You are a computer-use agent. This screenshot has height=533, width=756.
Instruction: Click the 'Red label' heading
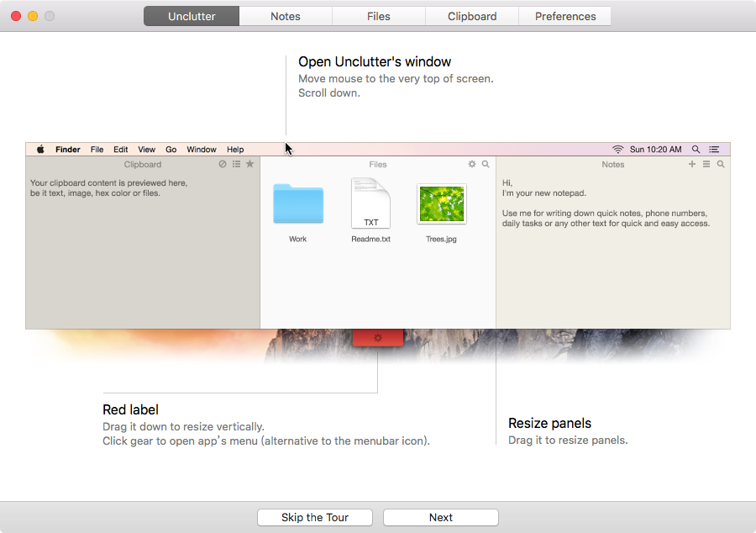(x=131, y=409)
